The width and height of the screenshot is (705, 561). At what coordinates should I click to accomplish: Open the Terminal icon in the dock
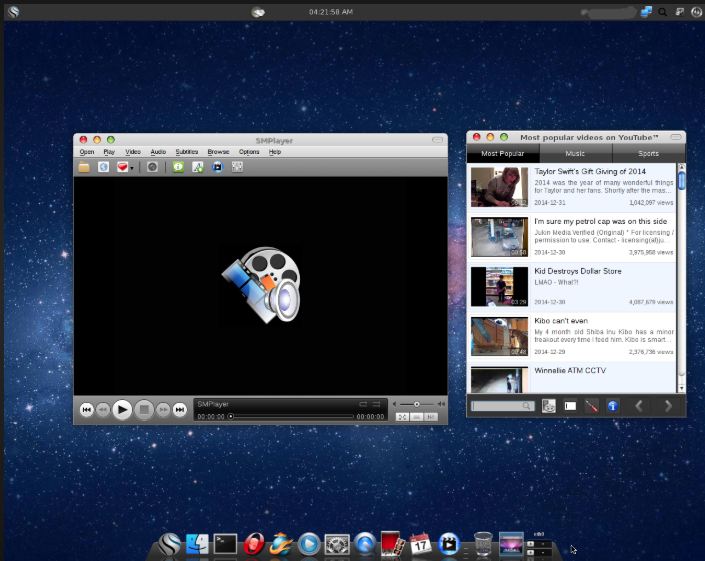226,544
